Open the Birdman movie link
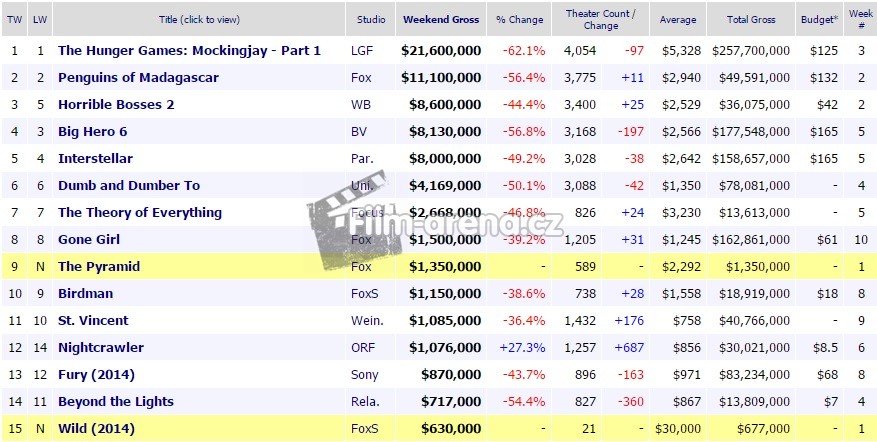Screen dimensions: 877x442 pyautogui.click(x=87, y=293)
